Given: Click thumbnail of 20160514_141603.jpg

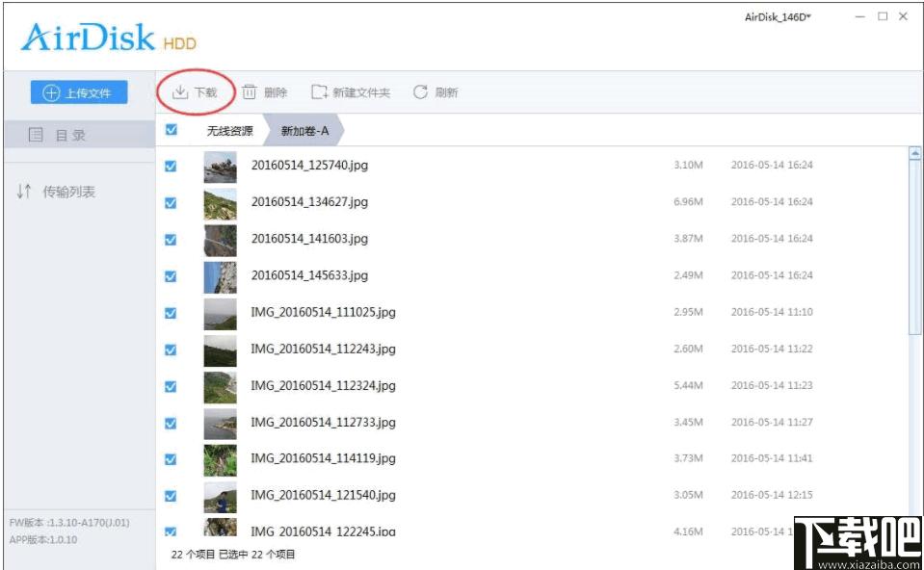Looking at the screenshot, I should [221, 241].
